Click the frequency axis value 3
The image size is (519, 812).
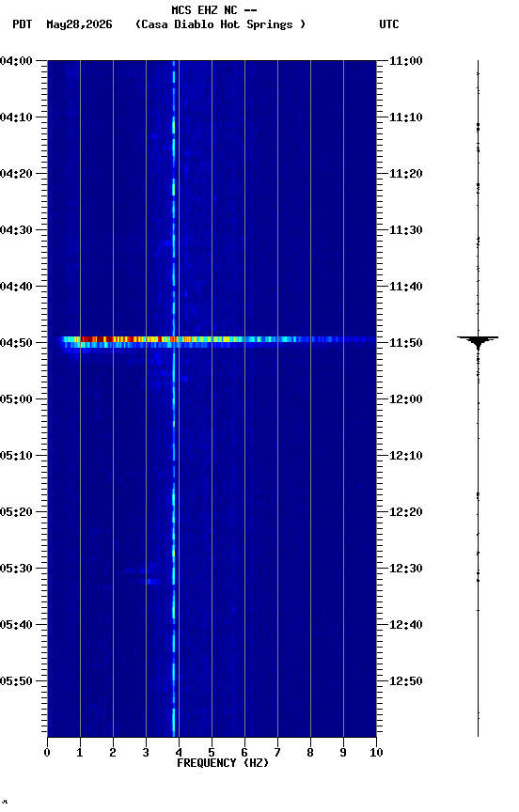146,753
